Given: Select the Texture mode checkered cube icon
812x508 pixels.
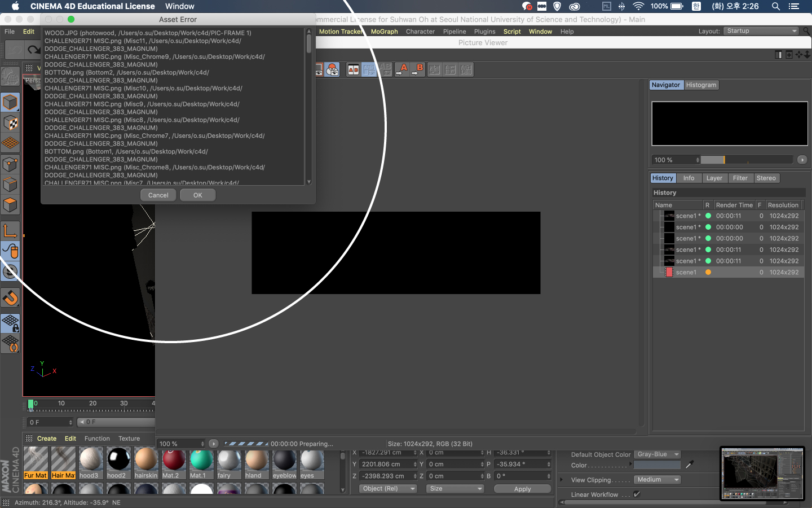Looking at the screenshot, I should [10, 123].
